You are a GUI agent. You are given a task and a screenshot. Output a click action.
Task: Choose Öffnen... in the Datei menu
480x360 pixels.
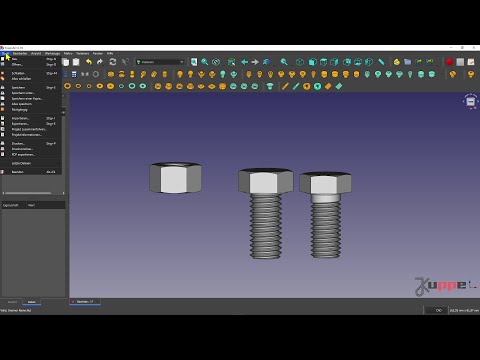pos(31,64)
